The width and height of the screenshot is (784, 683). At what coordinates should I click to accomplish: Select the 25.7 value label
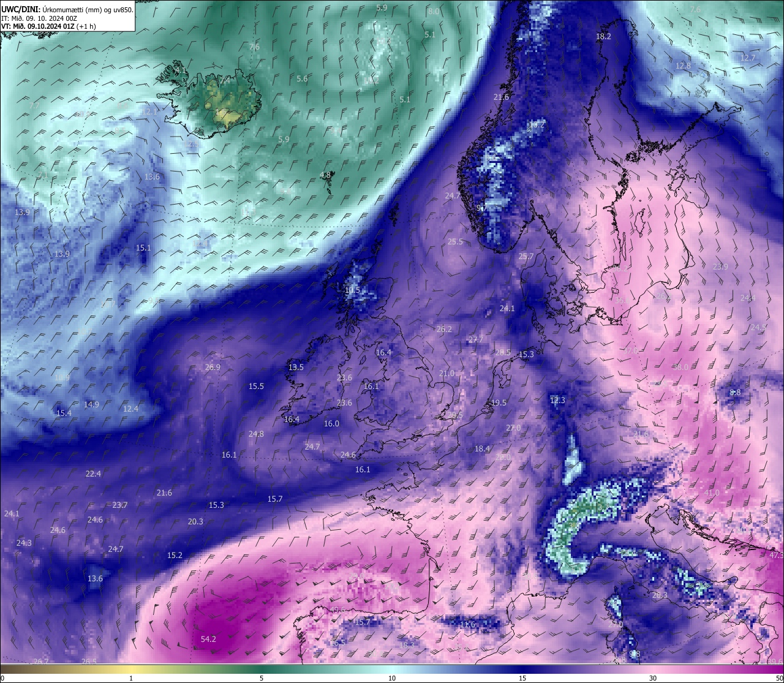click(526, 256)
